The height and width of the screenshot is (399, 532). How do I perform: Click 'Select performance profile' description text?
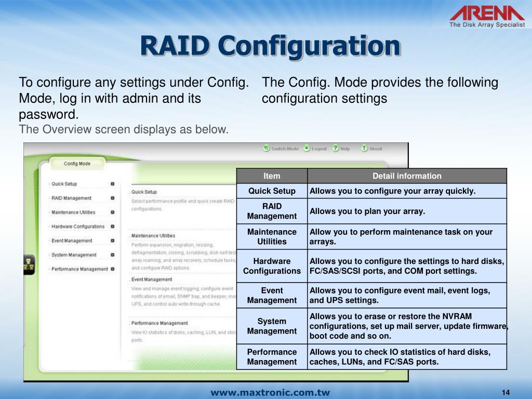[182, 205]
